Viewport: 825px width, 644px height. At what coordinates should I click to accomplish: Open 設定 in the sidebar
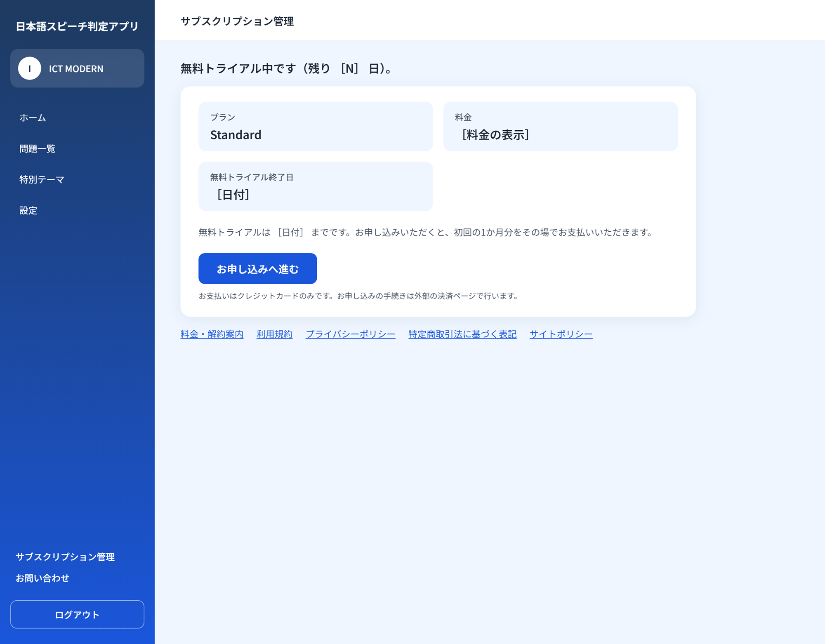(28, 210)
